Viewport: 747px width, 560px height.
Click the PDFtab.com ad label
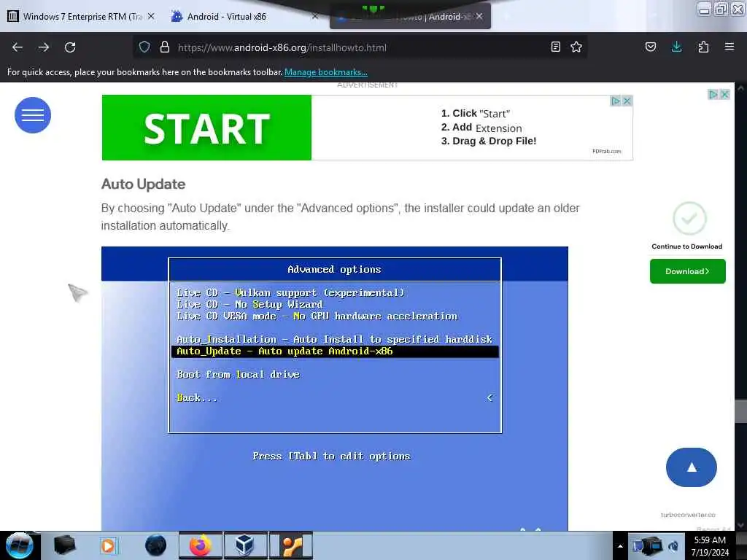[x=606, y=152]
